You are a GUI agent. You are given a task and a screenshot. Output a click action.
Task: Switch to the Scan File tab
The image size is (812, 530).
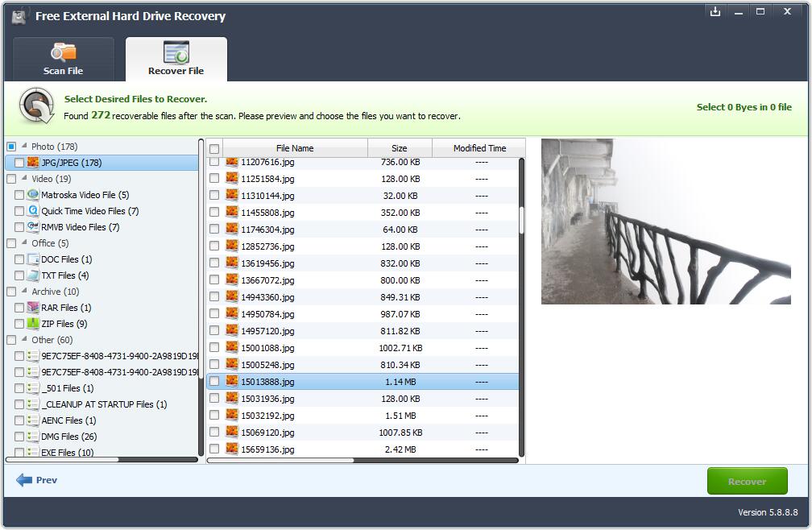(63, 59)
